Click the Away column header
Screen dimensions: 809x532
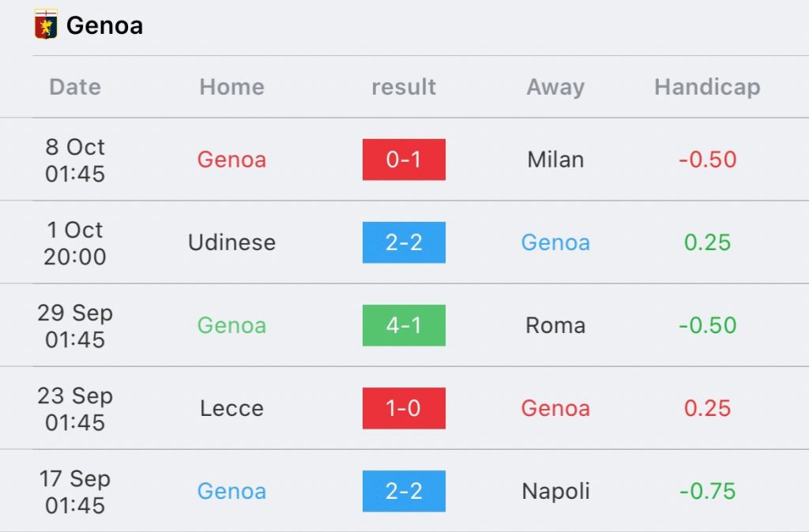click(555, 87)
